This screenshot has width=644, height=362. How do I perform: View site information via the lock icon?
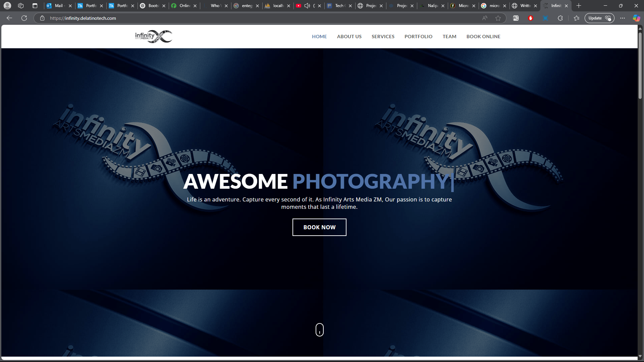[x=42, y=18]
